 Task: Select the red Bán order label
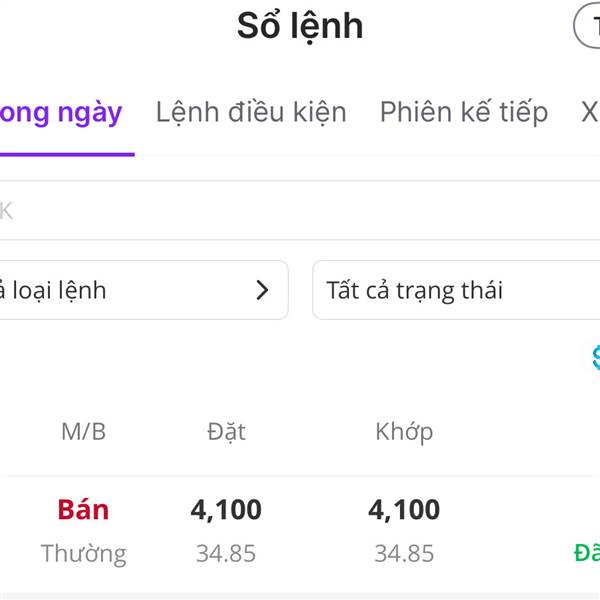coord(83,510)
